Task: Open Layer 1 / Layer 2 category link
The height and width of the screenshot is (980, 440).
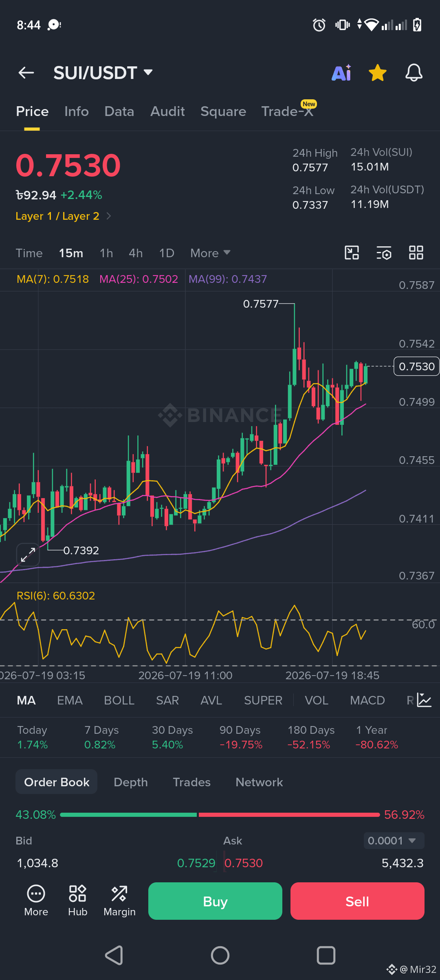Action: 63,216
